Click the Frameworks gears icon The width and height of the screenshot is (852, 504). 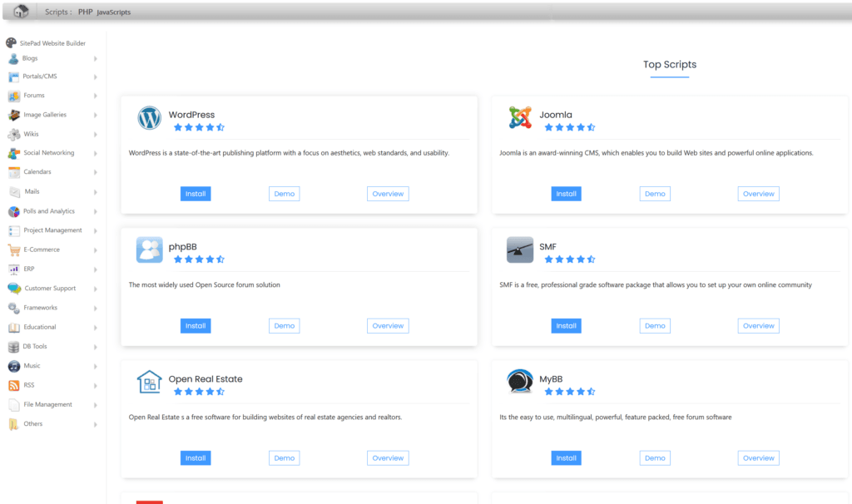[x=14, y=308]
